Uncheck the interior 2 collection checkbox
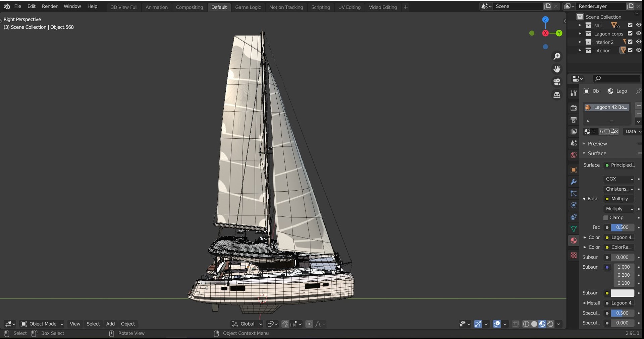 [x=630, y=42]
